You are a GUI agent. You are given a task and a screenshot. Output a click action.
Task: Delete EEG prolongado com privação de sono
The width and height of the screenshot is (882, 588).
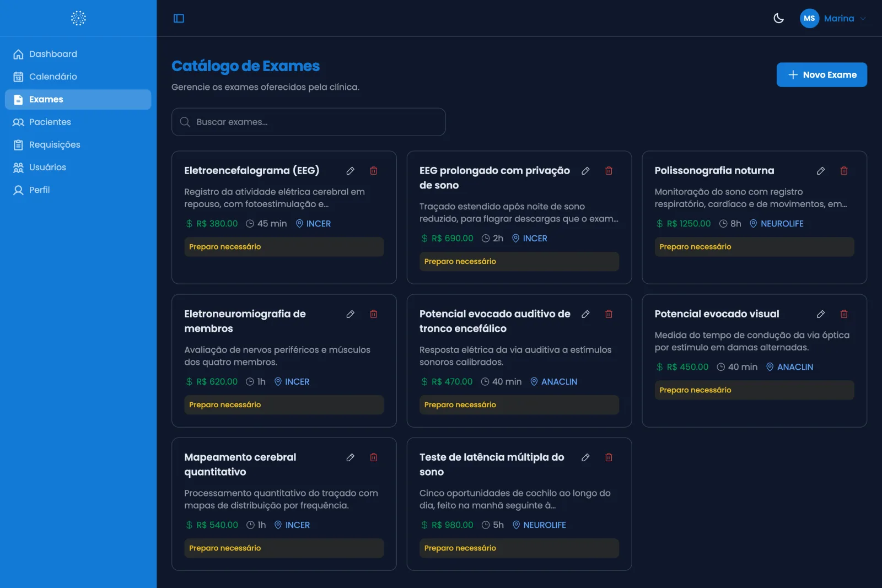[x=609, y=171]
